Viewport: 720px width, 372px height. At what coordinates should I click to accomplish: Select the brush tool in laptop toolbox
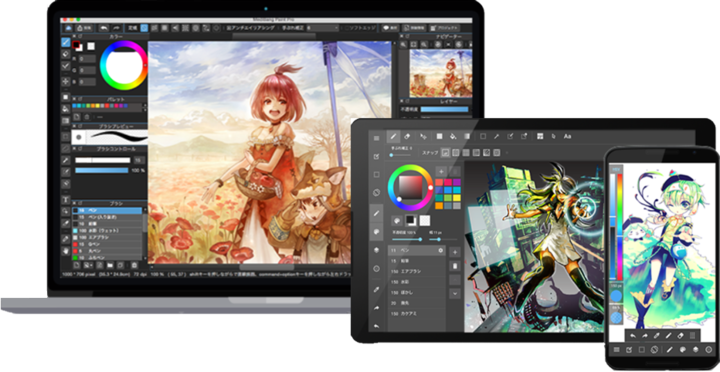(66, 42)
